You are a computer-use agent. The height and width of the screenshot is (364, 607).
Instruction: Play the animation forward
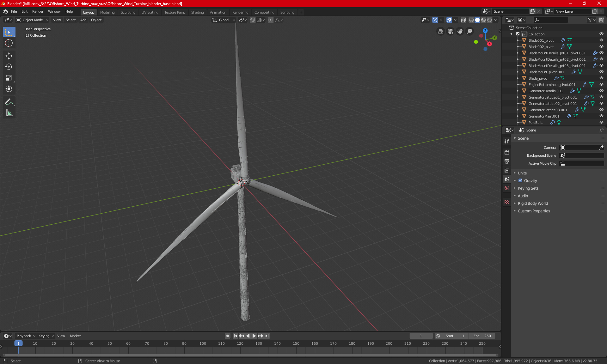pos(254,336)
